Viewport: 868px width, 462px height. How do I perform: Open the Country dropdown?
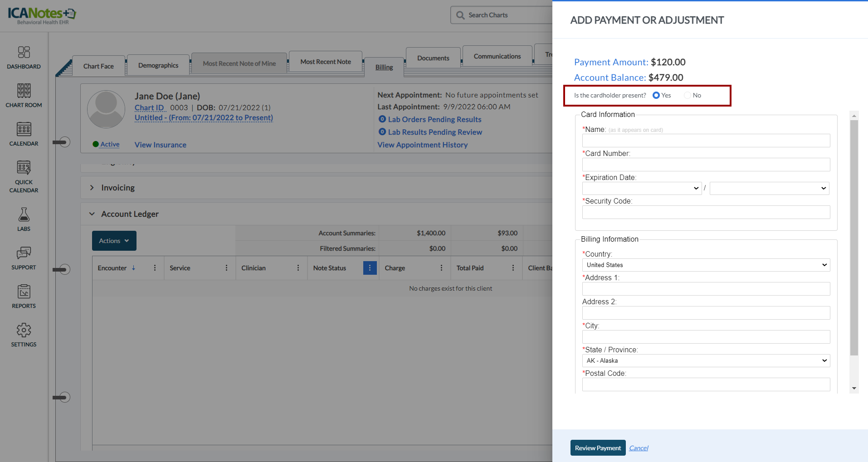tap(706, 265)
